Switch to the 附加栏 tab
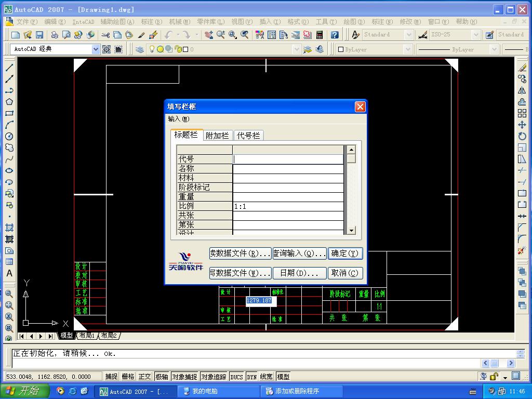Image resolution: width=532 pixels, height=399 pixels. [x=218, y=136]
